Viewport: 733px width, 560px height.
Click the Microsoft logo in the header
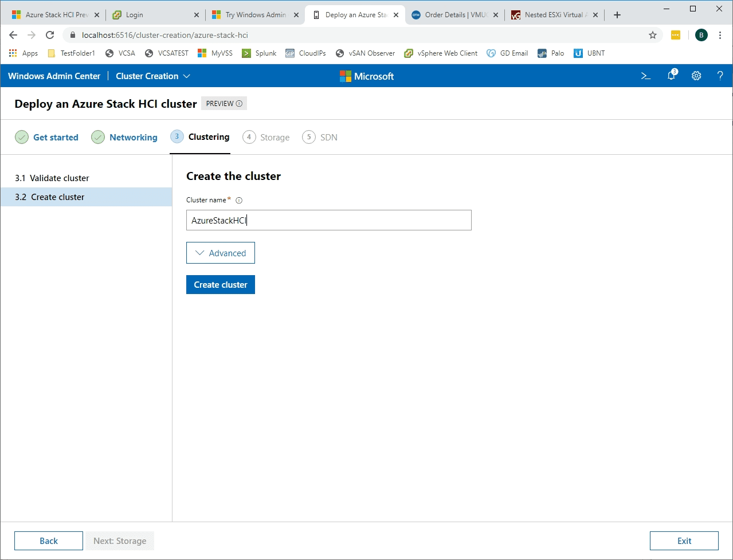click(x=366, y=76)
